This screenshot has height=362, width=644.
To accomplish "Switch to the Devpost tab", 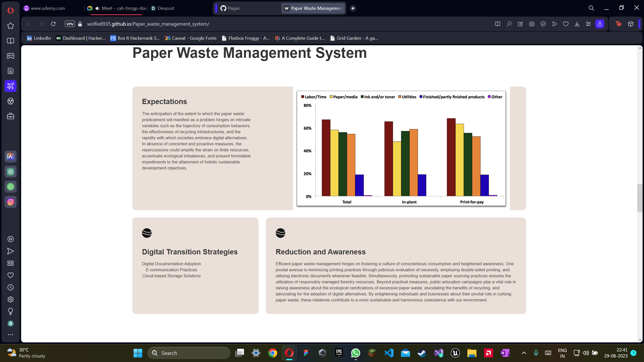I will pyautogui.click(x=166, y=8).
